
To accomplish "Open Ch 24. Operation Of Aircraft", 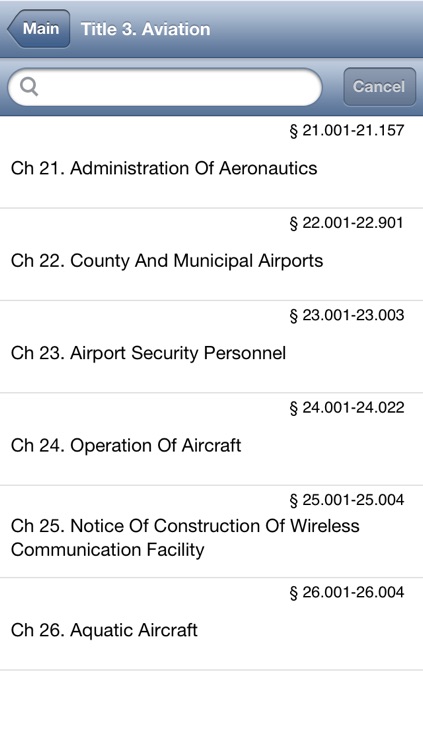I will pos(212,439).
